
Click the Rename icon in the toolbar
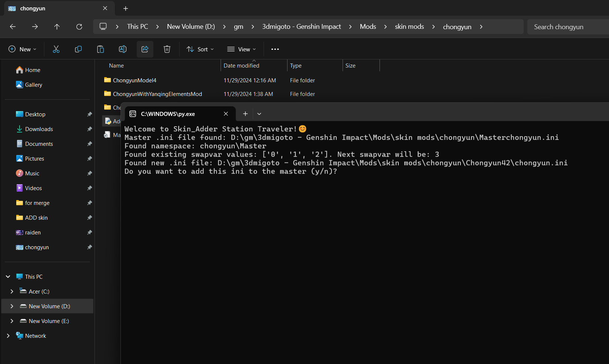(122, 49)
